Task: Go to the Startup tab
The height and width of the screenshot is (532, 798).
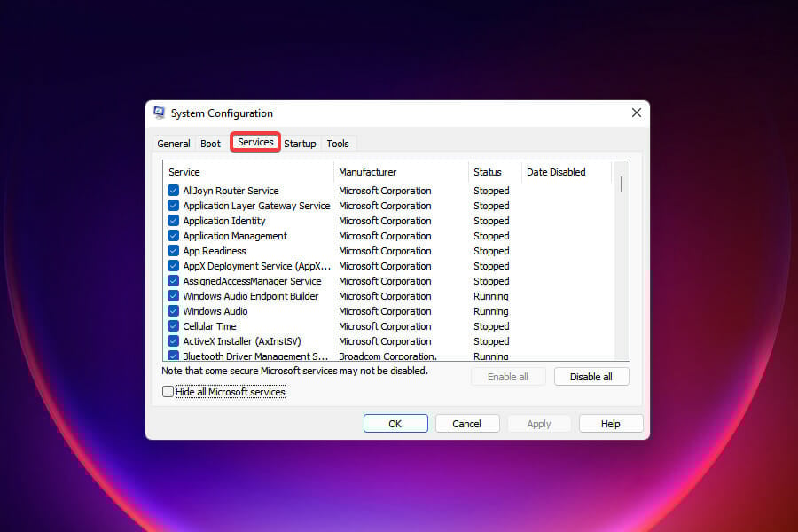Action: (x=300, y=144)
